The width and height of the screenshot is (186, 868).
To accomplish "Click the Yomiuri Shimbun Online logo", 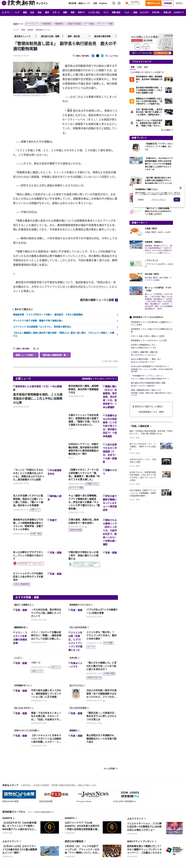I will coord(24,3).
